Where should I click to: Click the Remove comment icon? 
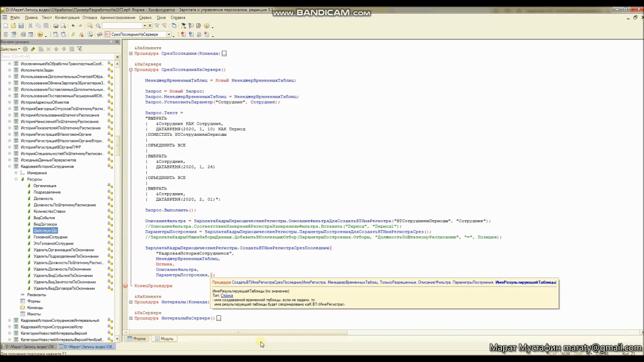(80, 35)
